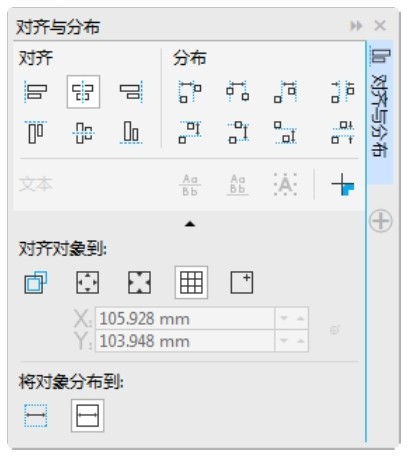This screenshot has width=407, height=456.
Task: Click distribute spacing vertically icon
Action: pos(343,133)
